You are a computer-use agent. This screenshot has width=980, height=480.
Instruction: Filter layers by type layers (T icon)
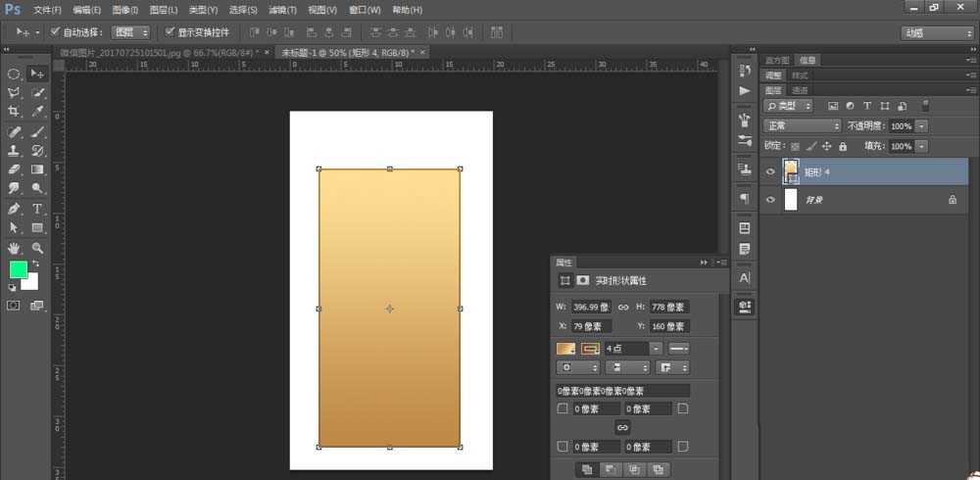coord(867,106)
